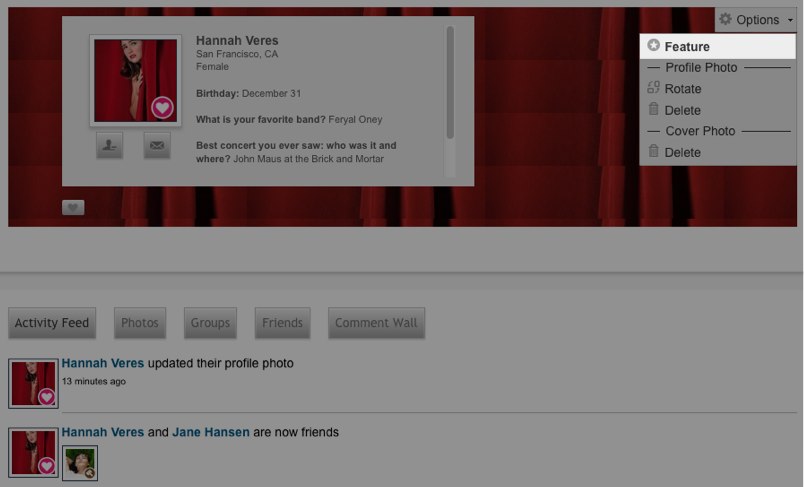The width and height of the screenshot is (804, 487).
Task: Click the gear icon beside Options
Action: click(725, 19)
